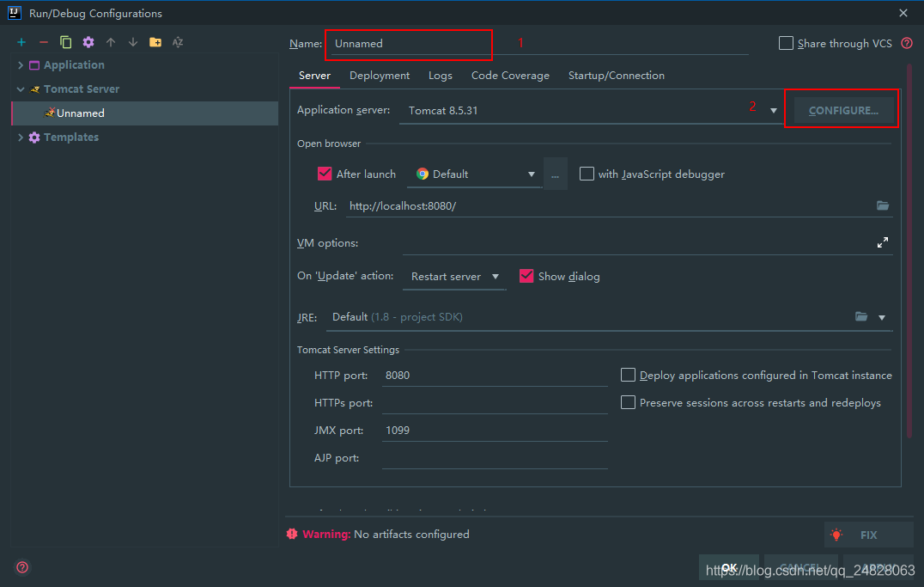
Task: Browse the URL with the folder icon
Action: point(882,205)
